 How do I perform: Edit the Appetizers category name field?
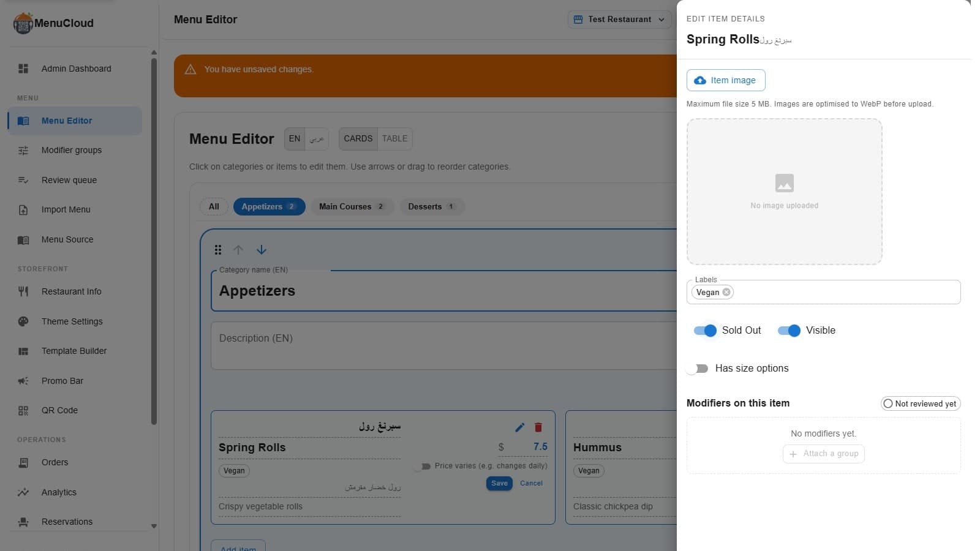(444, 291)
